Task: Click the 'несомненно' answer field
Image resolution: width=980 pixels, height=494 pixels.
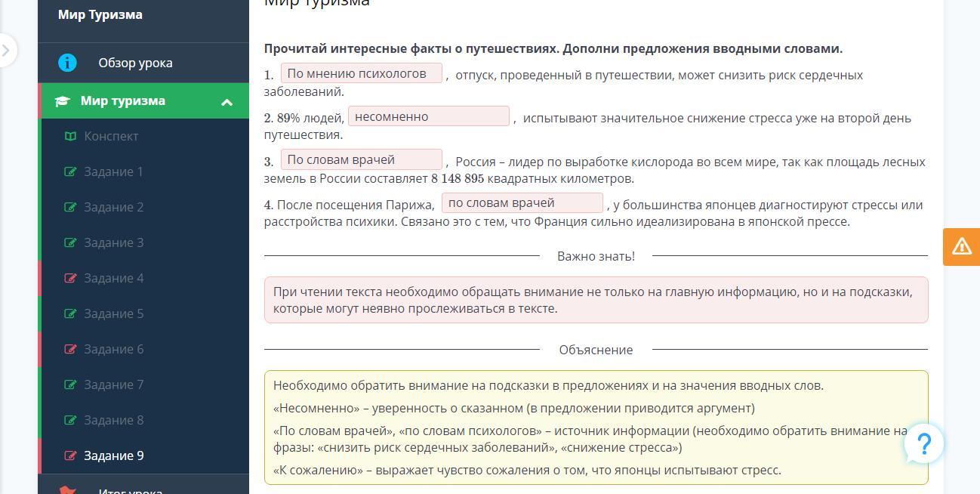Action: tap(428, 116)
